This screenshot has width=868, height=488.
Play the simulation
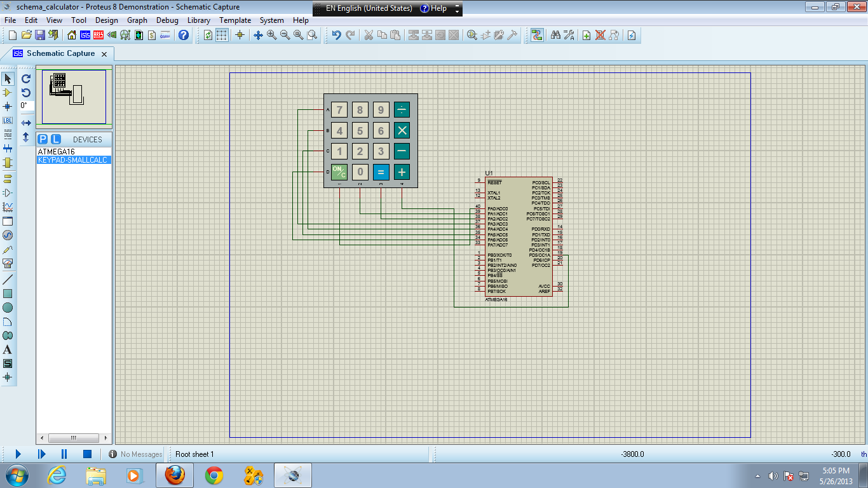pos(18,454)
